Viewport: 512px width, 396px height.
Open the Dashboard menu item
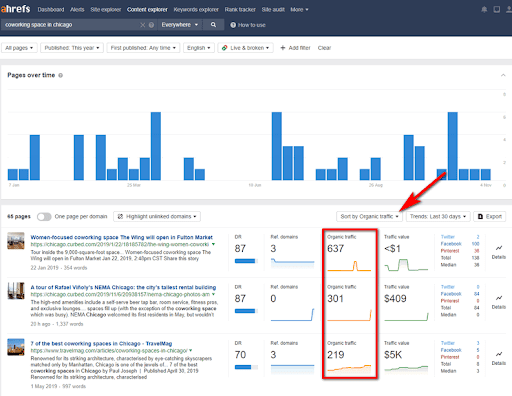point(51,10)
